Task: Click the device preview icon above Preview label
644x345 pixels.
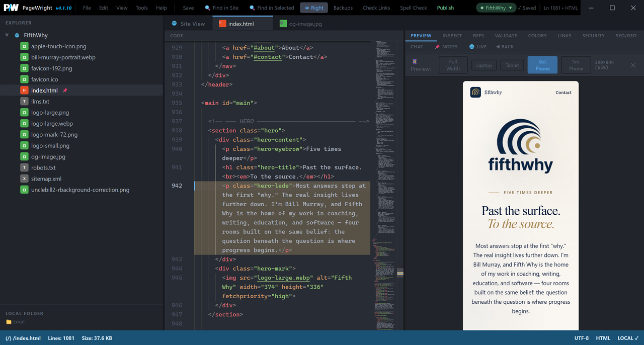Action: tap(415, 61)
